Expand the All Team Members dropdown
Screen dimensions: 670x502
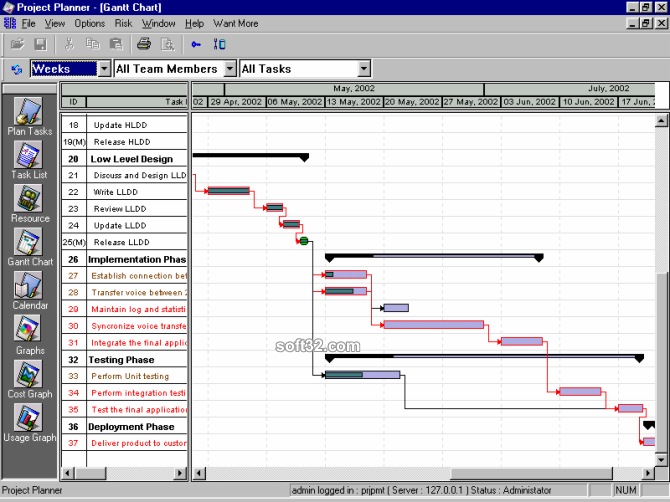pos(230,69)
